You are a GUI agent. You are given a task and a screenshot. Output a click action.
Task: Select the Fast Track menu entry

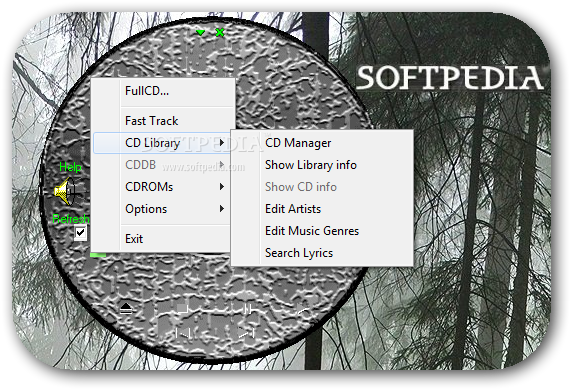(x=162, y=121)
